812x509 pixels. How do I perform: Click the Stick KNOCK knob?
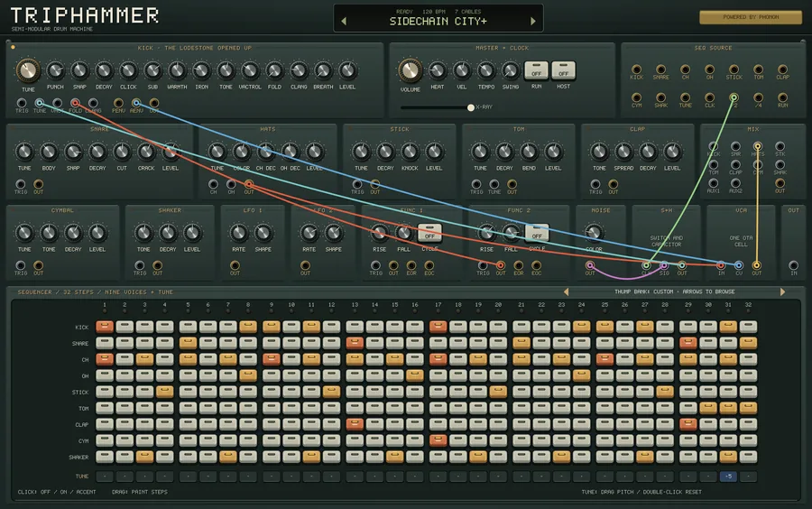point(410,152)
